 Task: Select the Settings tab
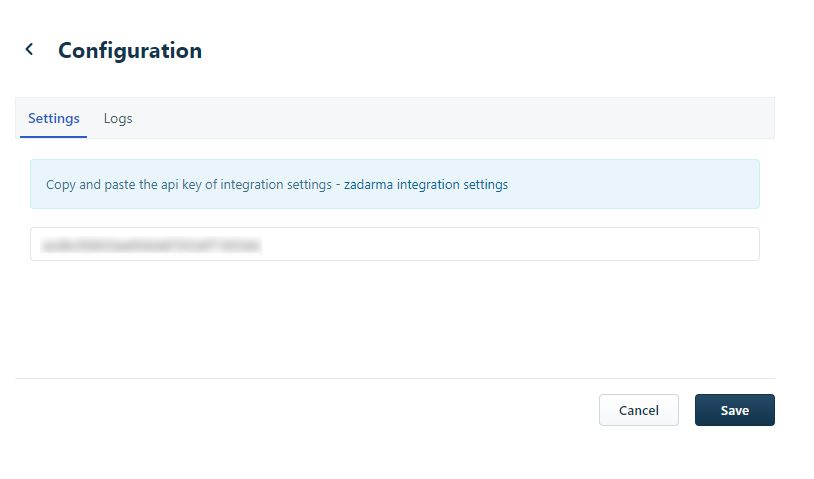click(54, 118)
